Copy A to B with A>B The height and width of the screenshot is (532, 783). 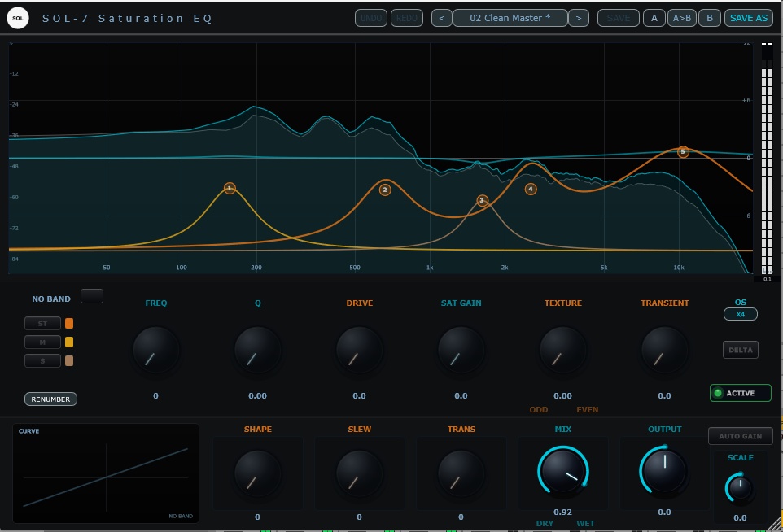(x=681, y=18)
